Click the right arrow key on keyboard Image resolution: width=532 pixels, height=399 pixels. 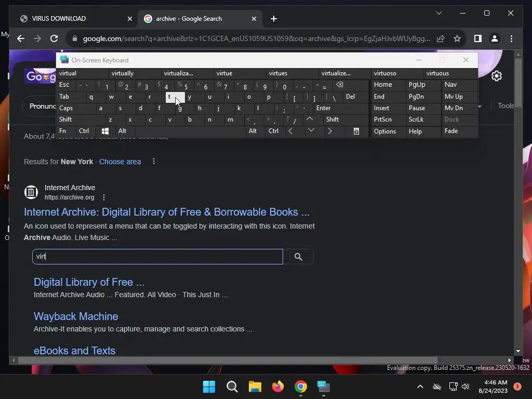pos(330,131)
